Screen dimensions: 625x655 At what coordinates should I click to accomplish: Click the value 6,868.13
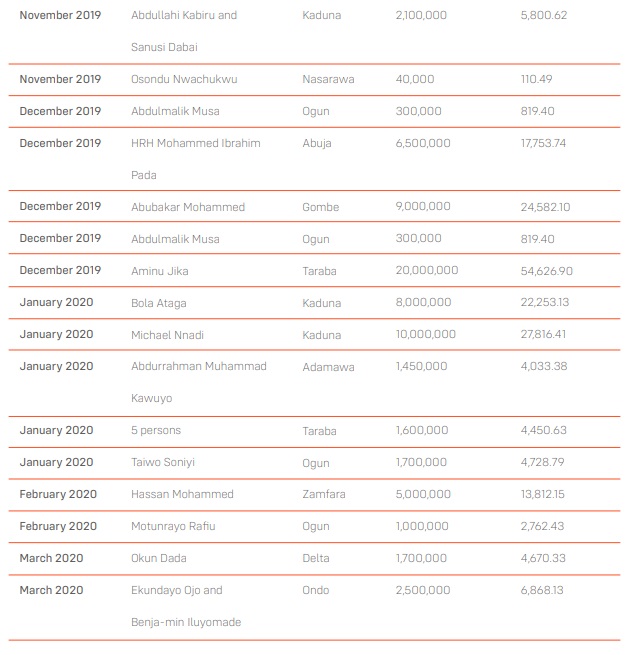541,590
